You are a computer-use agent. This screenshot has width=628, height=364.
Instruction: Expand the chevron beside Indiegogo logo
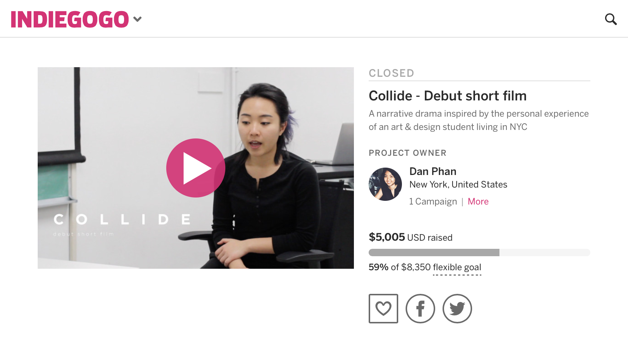[137, 19]
